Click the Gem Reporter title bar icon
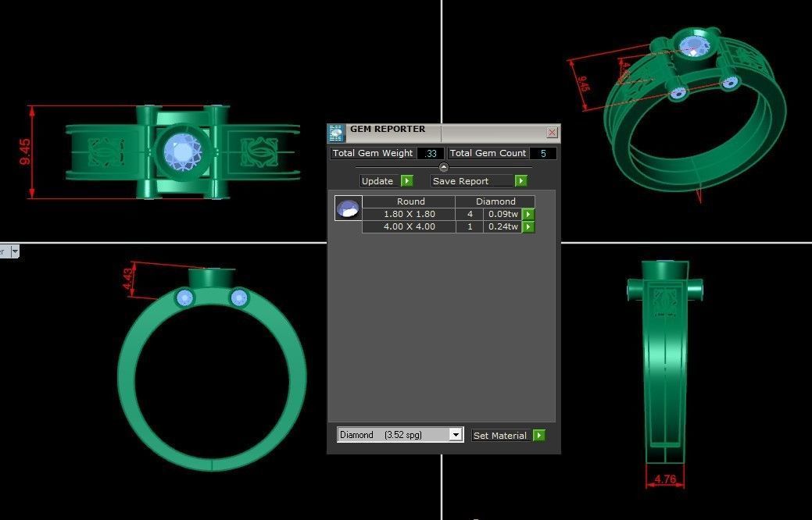Image resolution: width=812 pixels, height=520 pixels. [x=337, y=134]
